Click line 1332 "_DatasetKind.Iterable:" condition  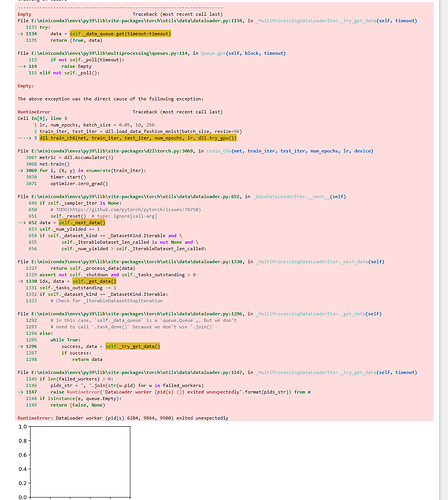coord(104,294)
